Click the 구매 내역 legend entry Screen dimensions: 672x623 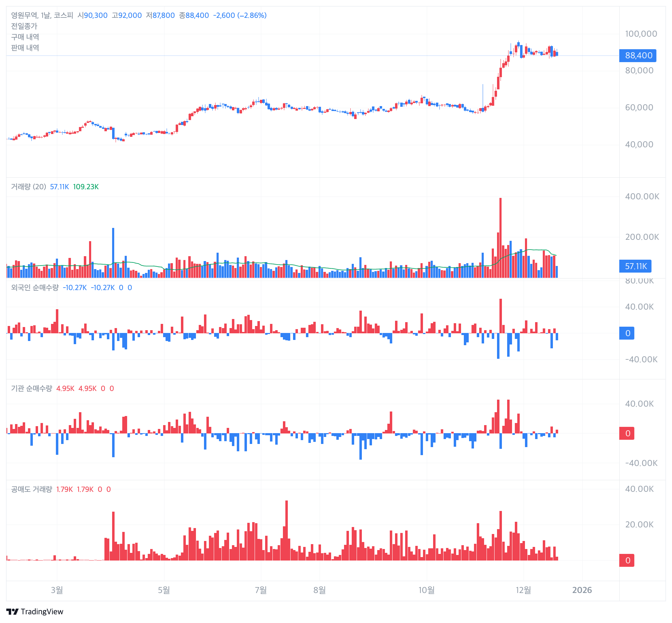coord(25,37)
